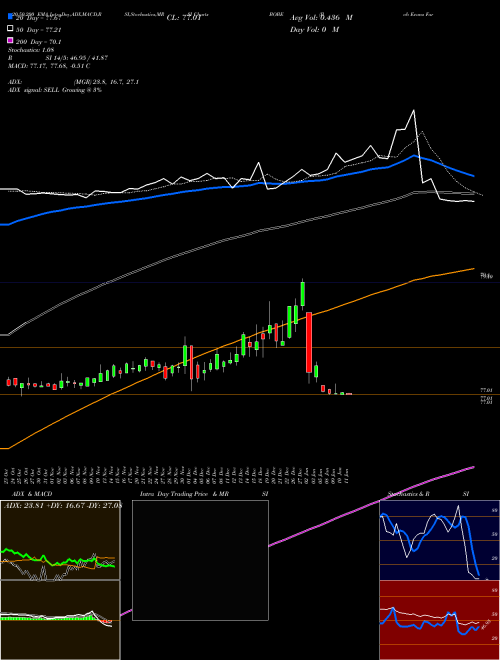Open the MACD histogram mini chart

coord(60,620)
